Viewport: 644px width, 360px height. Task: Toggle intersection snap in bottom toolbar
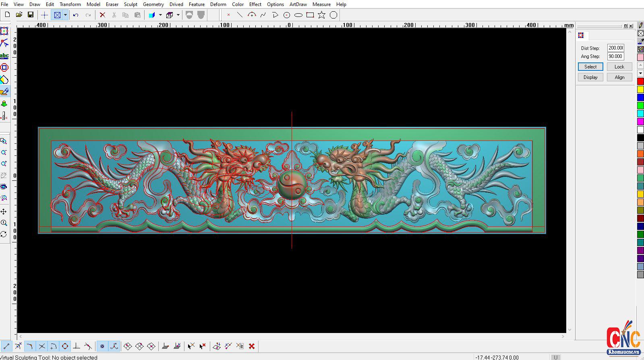click(x=41, y=346)
